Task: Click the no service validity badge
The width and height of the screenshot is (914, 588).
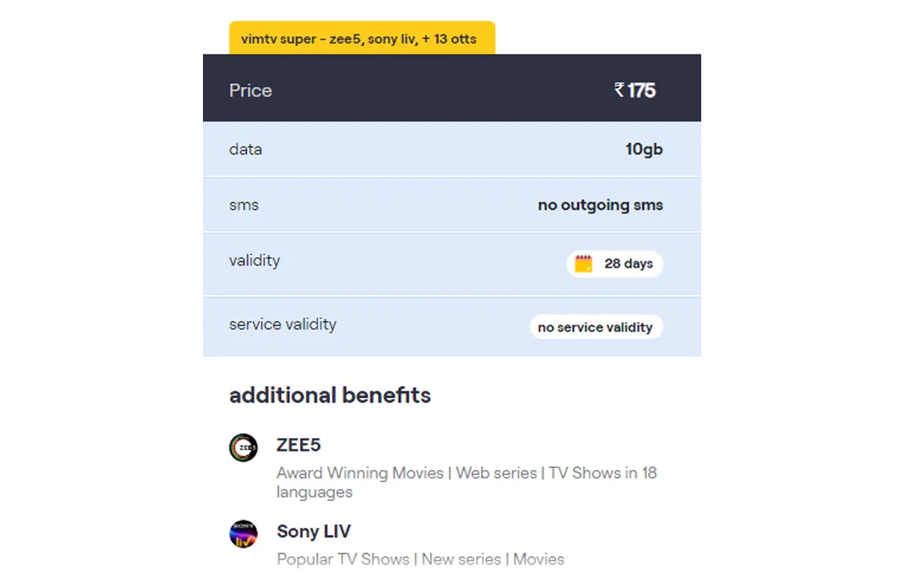Action: (x=595, y=328)
